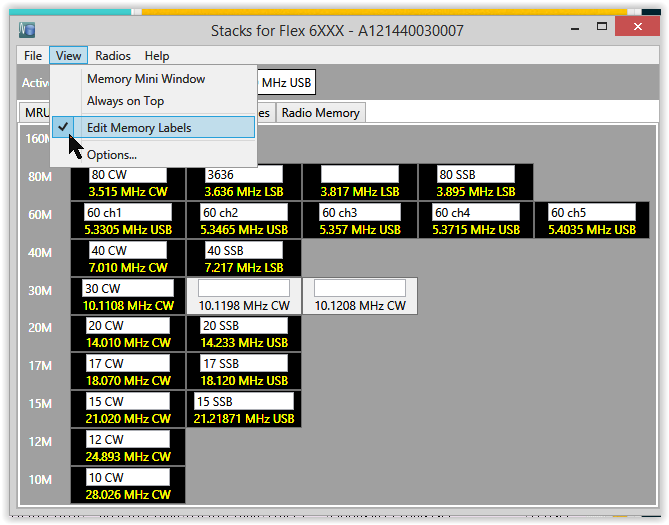The width and height of the screenshot is (669, 525).
Task: Tune to 28.026 MHz CW
Action: (x=128, y=495)
